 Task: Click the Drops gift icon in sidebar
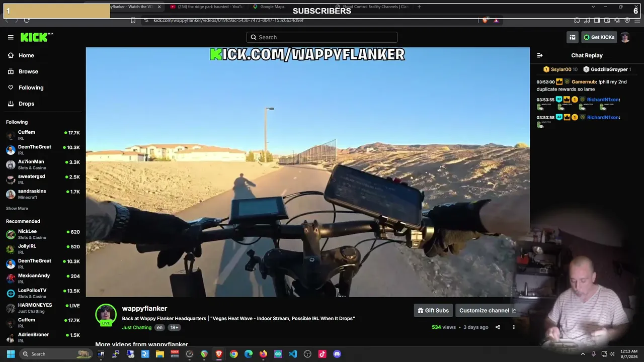click(x=11, y=104)
